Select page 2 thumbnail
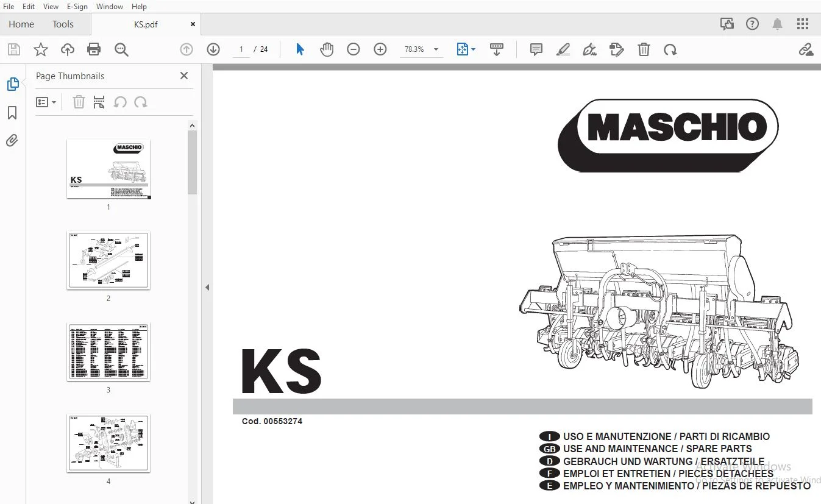The image size is (821, 504). click(108, 261)
